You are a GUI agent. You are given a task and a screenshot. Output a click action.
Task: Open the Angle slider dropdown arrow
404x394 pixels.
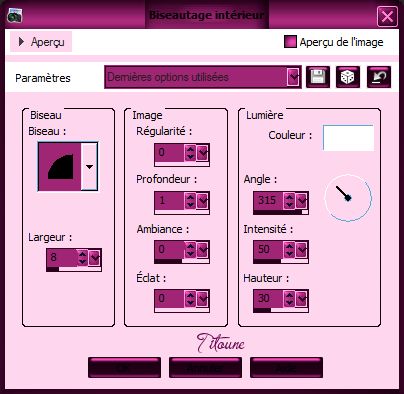301,201
